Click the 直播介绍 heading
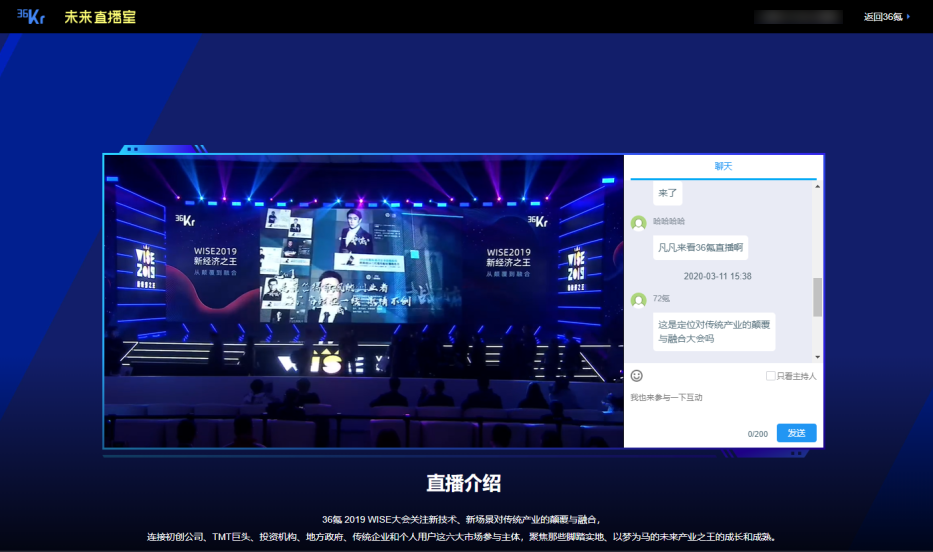 464,483
